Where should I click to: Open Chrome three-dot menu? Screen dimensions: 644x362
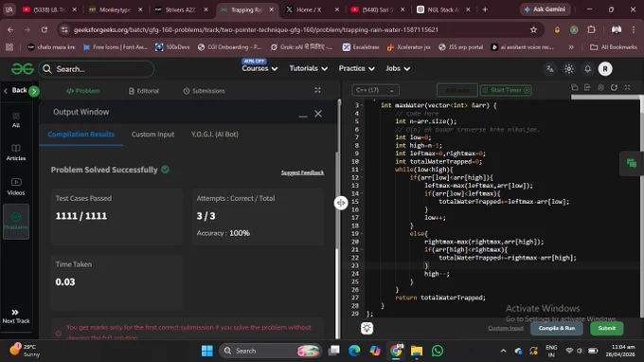point(634,29)
